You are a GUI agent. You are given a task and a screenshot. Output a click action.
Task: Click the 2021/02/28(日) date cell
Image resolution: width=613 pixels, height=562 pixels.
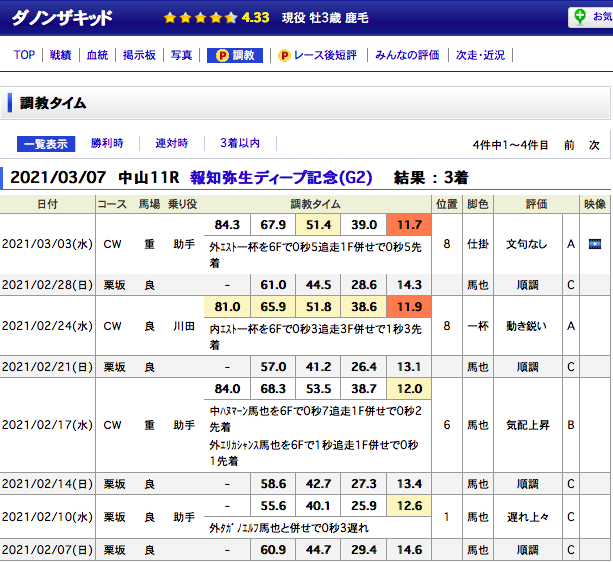[x=47, y=285]
